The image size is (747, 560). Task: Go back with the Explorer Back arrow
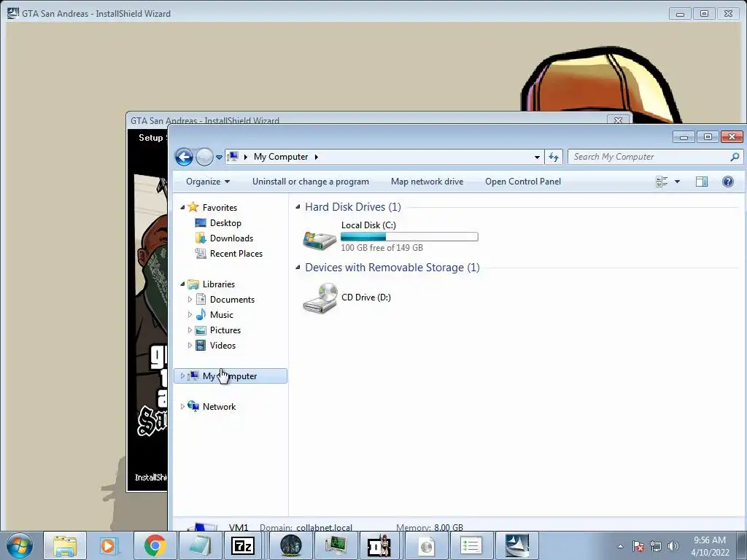(x=184, y=157)
